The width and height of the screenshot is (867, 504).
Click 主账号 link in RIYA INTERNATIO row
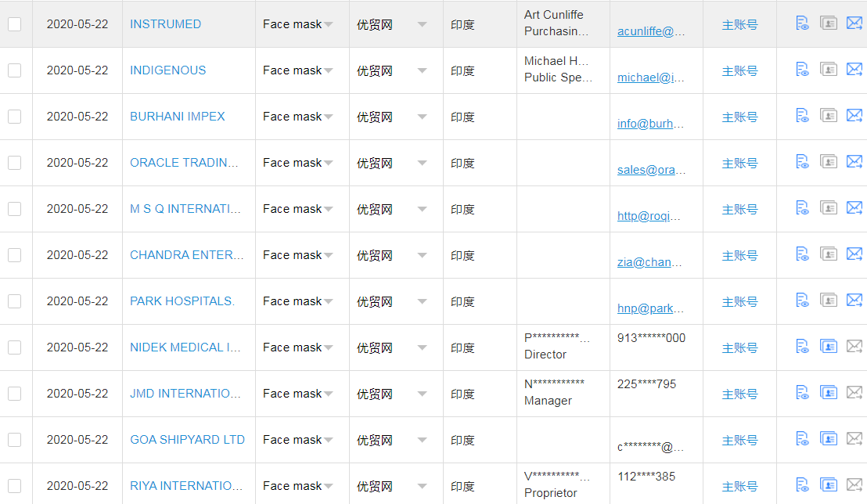point(739,487)
